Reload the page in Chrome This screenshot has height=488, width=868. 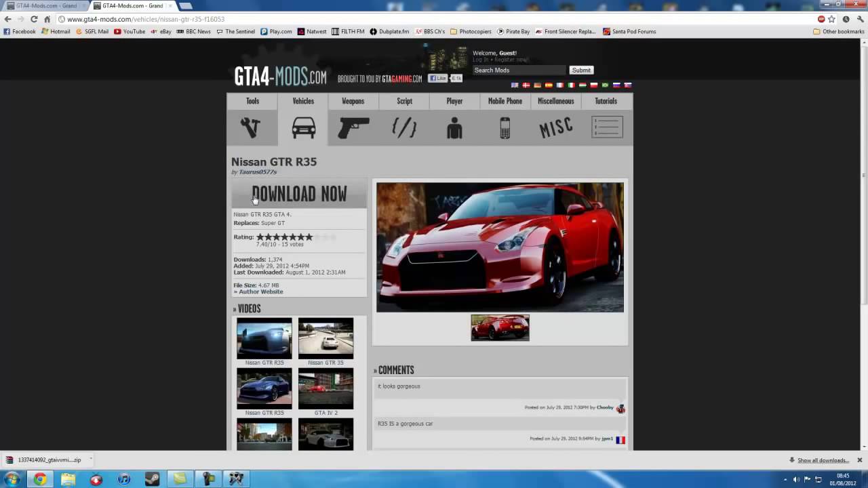pos(34,19)
